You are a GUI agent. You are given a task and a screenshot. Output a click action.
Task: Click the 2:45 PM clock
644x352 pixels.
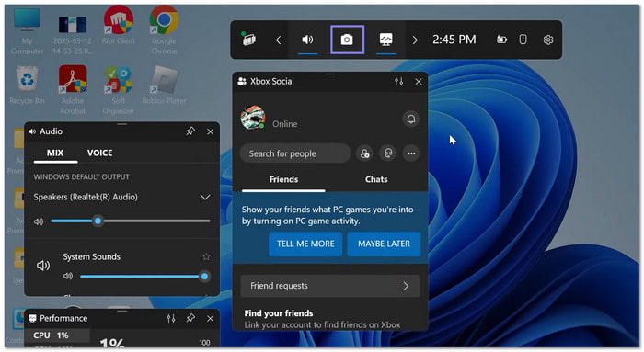pos(454,40)
